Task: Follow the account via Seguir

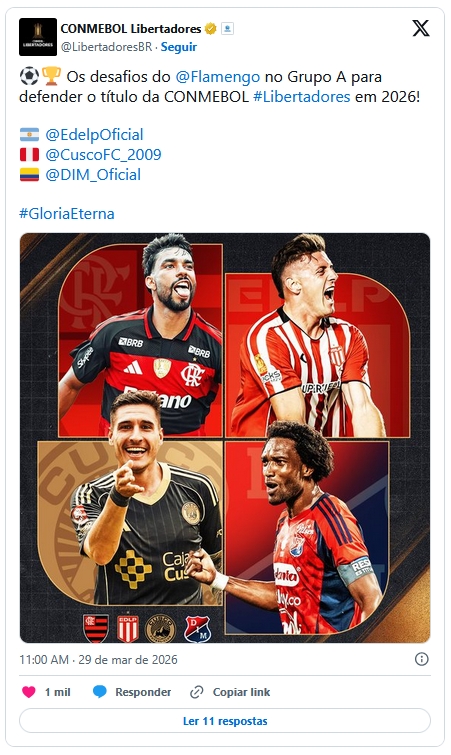Action: [x=179, y=47]
